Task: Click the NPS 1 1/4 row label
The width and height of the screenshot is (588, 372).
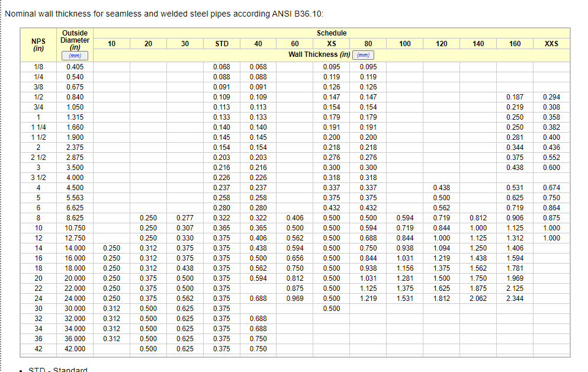Action: 38,127
